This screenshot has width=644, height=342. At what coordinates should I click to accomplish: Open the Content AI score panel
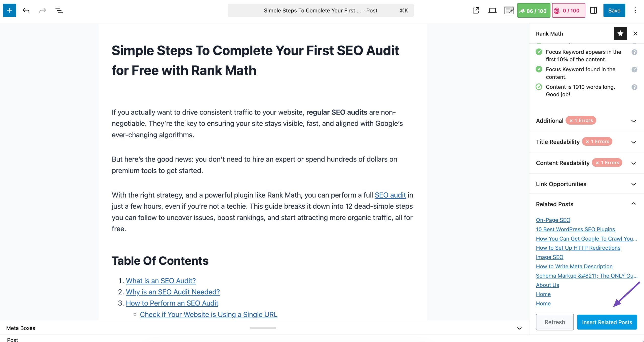tap(568, 10)
